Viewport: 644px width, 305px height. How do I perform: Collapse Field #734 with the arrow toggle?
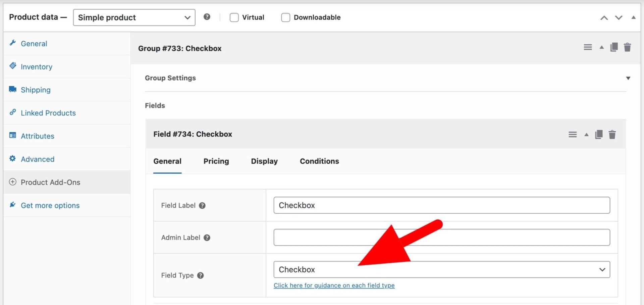tap(586, 135)
